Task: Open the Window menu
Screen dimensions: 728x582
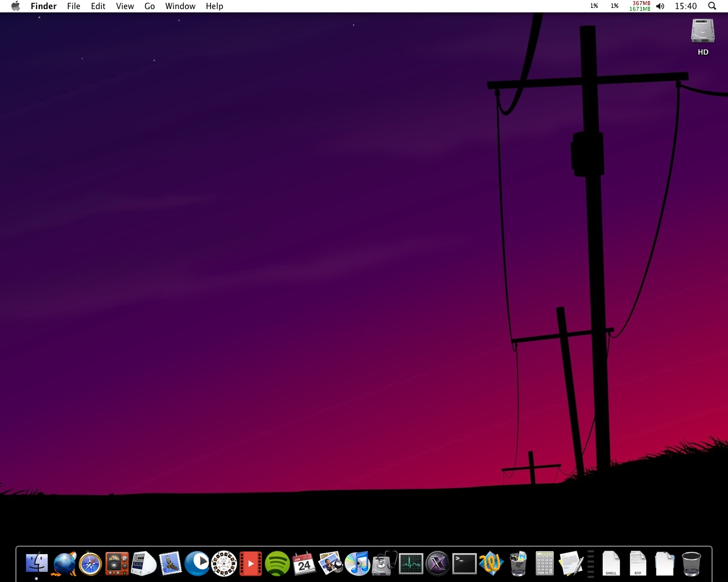Action: point(180,6)
